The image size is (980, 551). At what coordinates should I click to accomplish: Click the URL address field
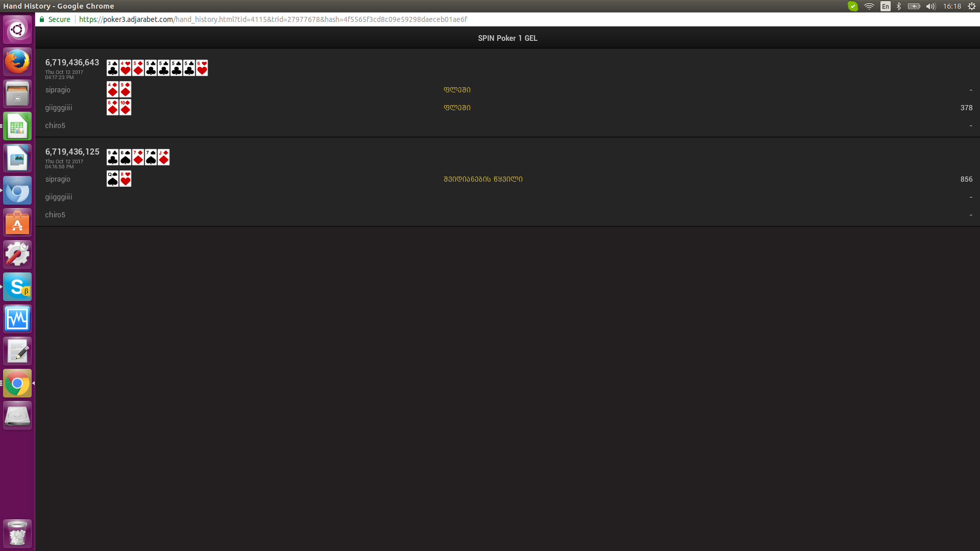pos(273,19)
